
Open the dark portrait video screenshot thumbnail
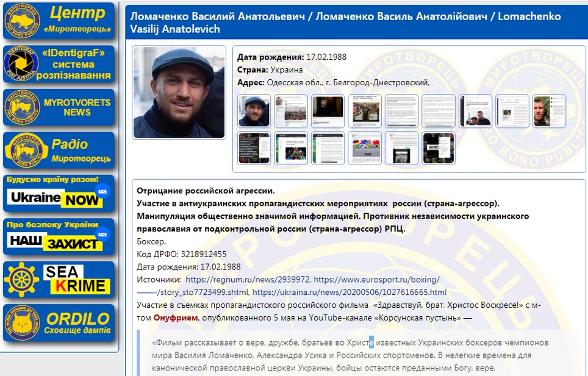click(x=328, y=112)
